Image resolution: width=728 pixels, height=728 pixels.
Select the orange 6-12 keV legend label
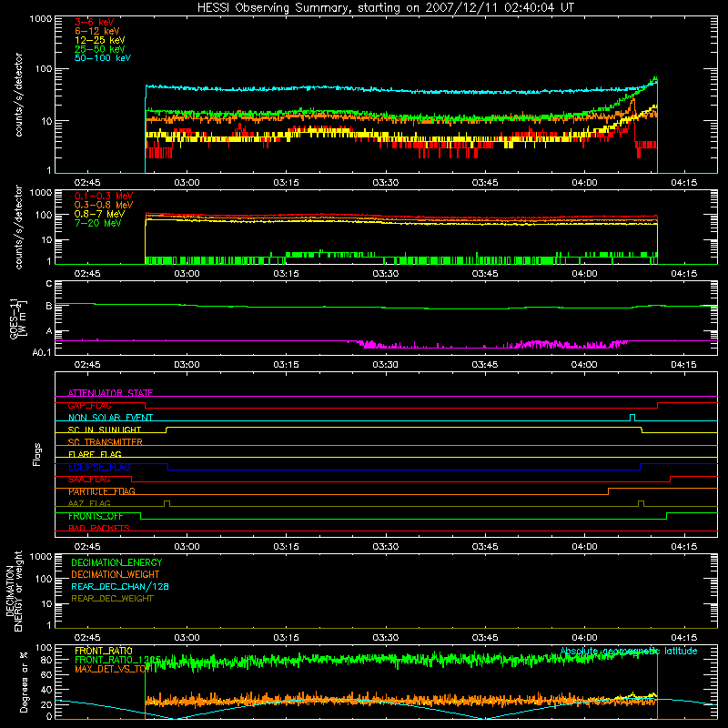click(97, 31)
